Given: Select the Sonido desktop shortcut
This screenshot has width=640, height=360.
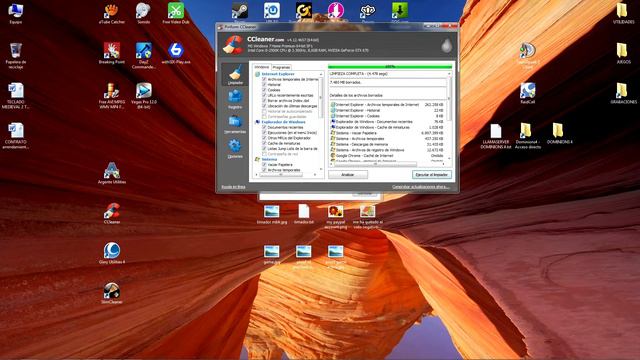Looking at the screenshot, I should [x=143, y=13].
